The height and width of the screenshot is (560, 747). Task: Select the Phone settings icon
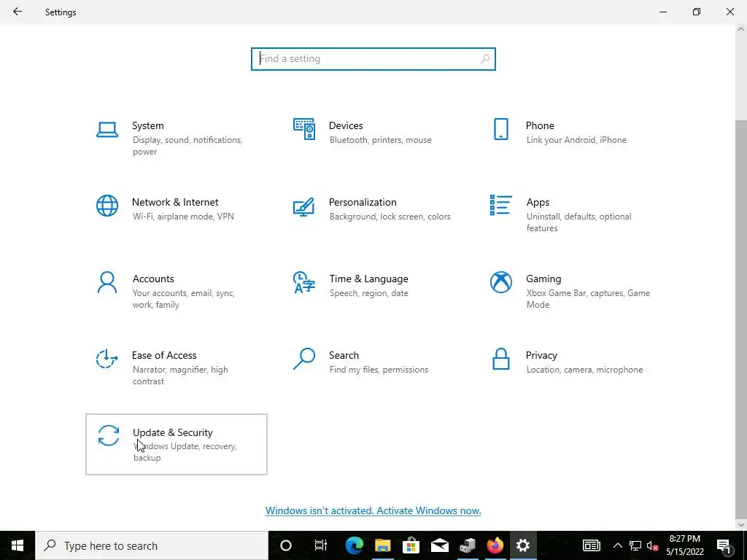[500, 129]
